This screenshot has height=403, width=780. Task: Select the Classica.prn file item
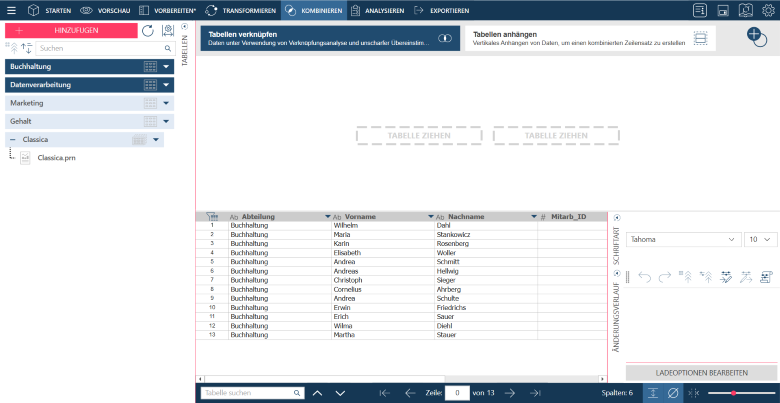[57, 158]
